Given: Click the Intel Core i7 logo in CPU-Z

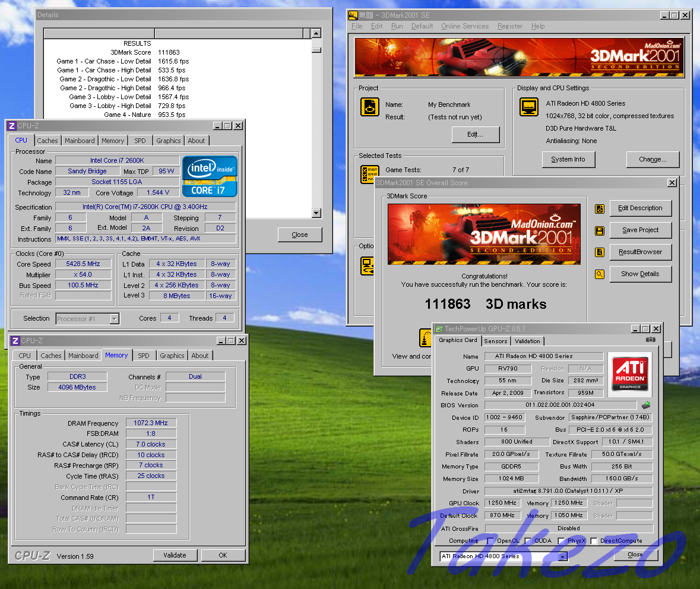Looking at the screenshot, I should (210, 176).
